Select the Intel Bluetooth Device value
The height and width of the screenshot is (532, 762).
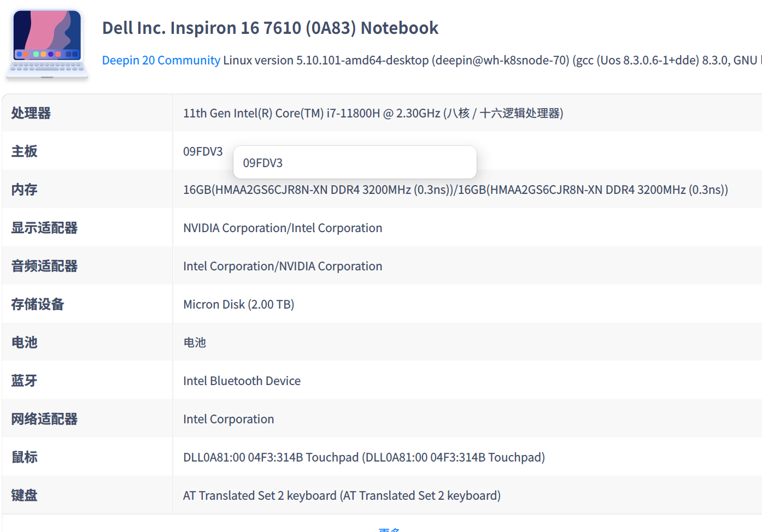pyautogui.click(x=242, y=381)
